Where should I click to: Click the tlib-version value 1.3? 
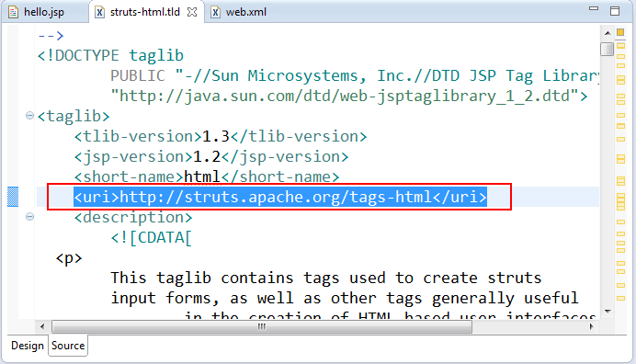point(216,136)
